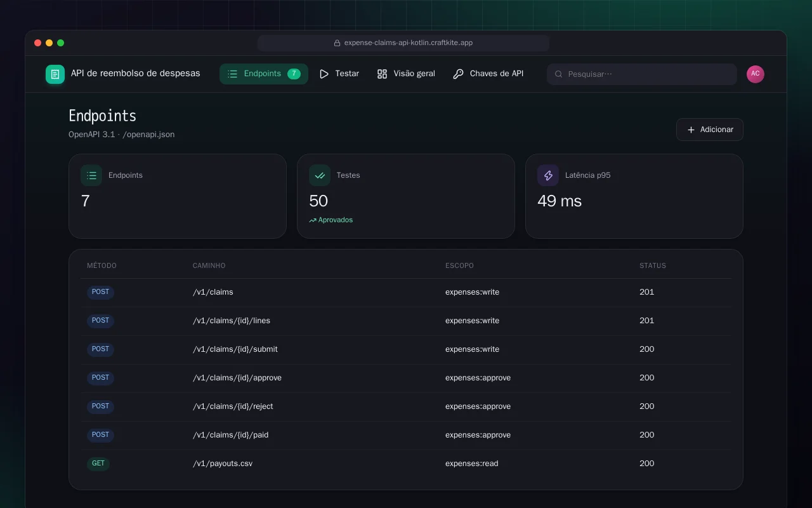The width and height of the screenshot is (812, 508).
Task: Click the lock icon in address bar
Action: (x=337, y=43)
